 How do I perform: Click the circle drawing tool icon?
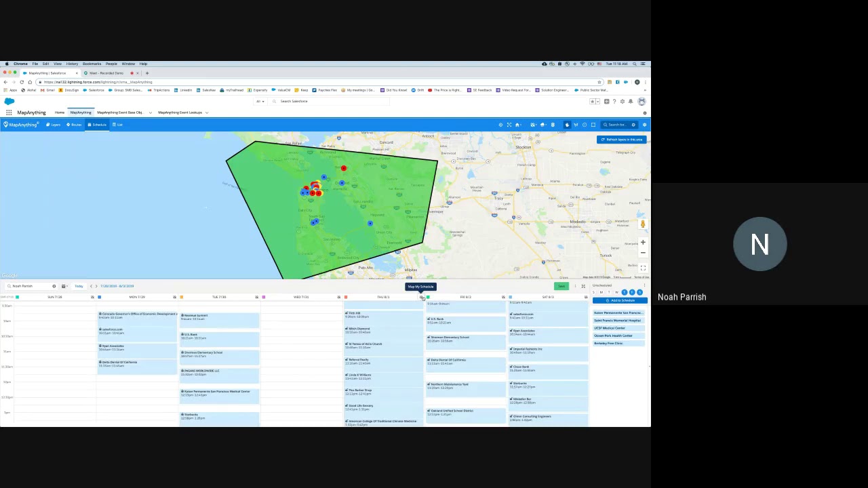(x=585, y=125)
